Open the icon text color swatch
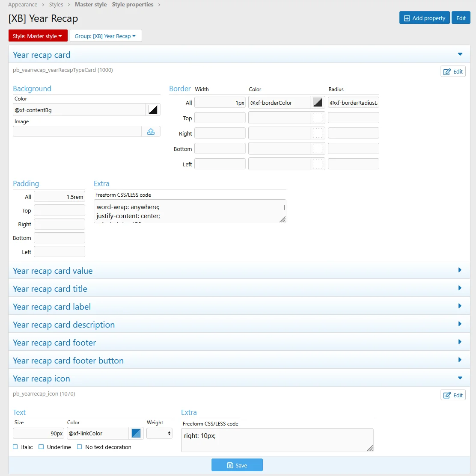476x476 pixels. click(136, 433)
